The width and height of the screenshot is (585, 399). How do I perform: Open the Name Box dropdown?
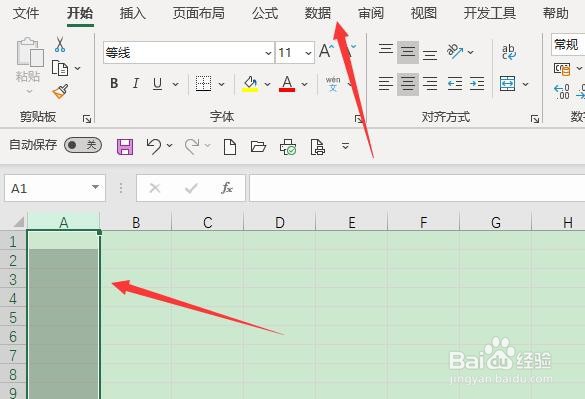tap(96, 187)
